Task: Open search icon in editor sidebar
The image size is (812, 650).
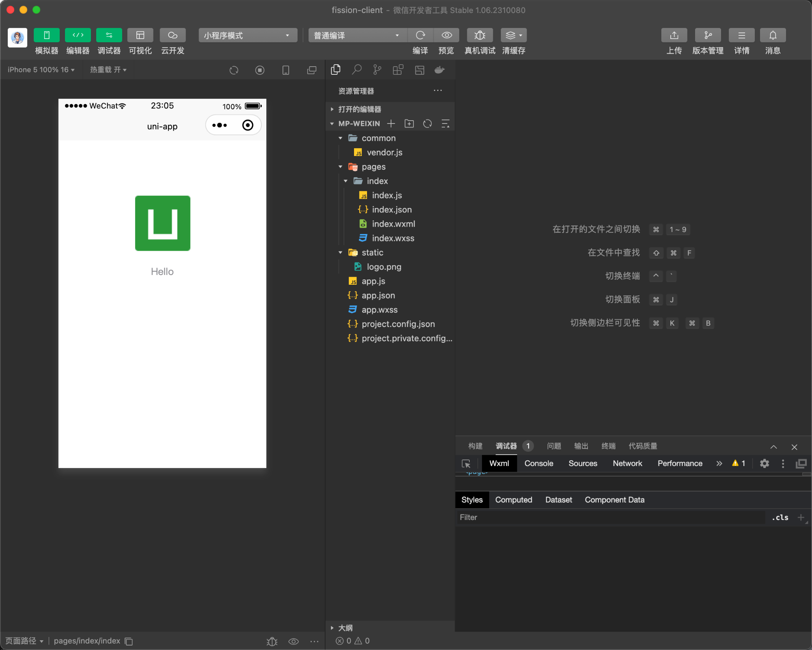Action: coord(356,70)
